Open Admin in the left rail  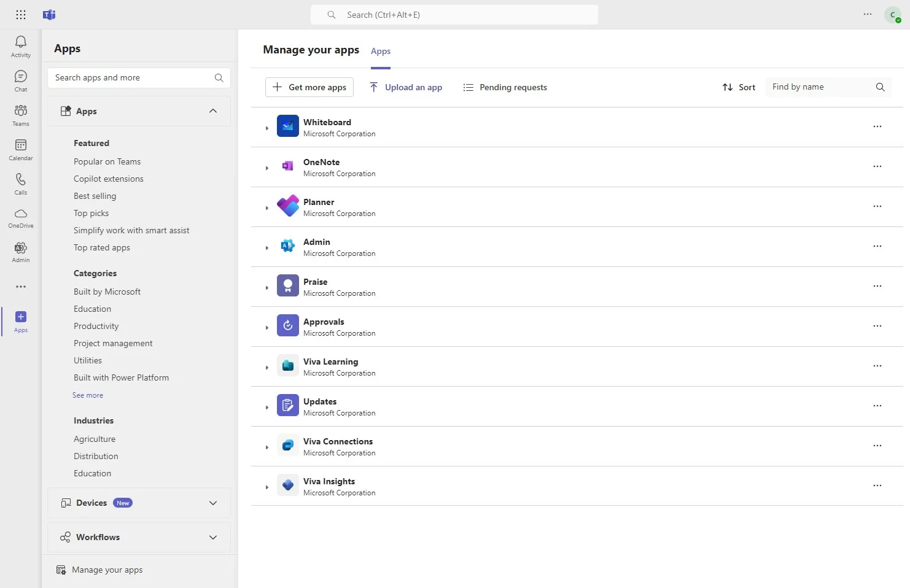click(x=21, y=252)
